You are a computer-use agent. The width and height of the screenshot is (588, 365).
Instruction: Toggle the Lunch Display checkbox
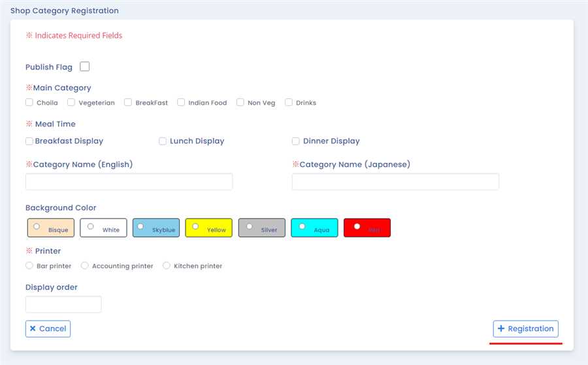coord(163,141)
